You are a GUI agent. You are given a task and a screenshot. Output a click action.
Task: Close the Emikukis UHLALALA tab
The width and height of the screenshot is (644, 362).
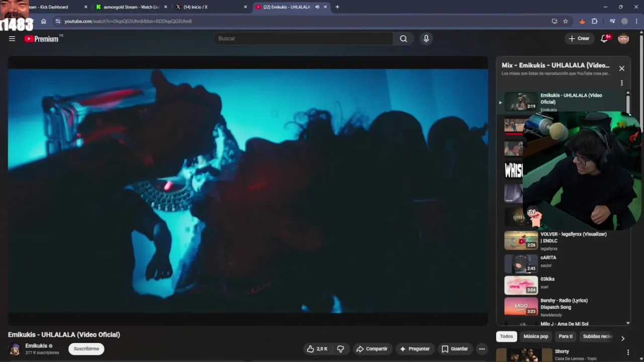[326, 7]
